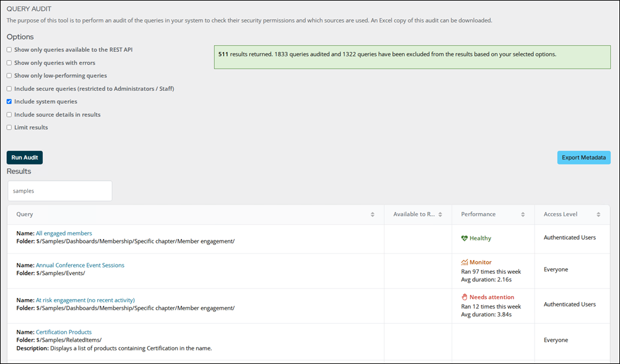This screenshot has height=364, width=620.
Task: Enable Include secure queries option
Action: tap(9, 88)
